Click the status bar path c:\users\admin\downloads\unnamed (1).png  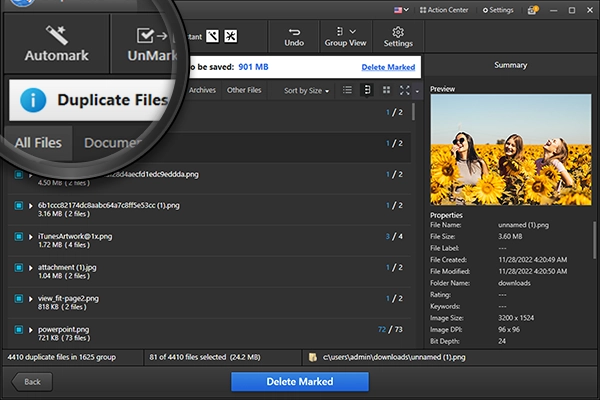(x=394, y=357)
